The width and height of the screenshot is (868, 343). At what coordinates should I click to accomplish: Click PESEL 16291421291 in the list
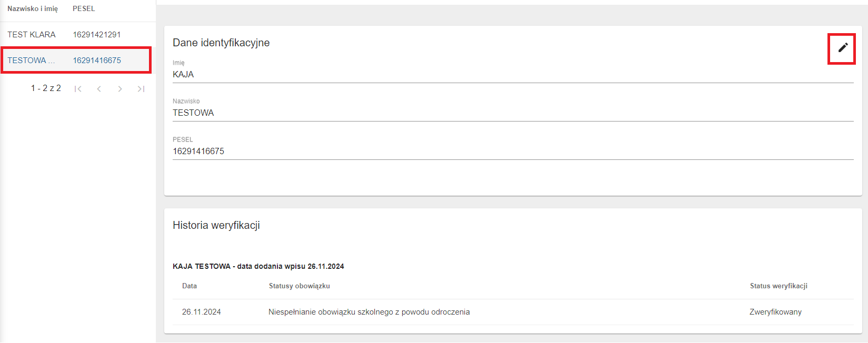click(x=97, y=35)
